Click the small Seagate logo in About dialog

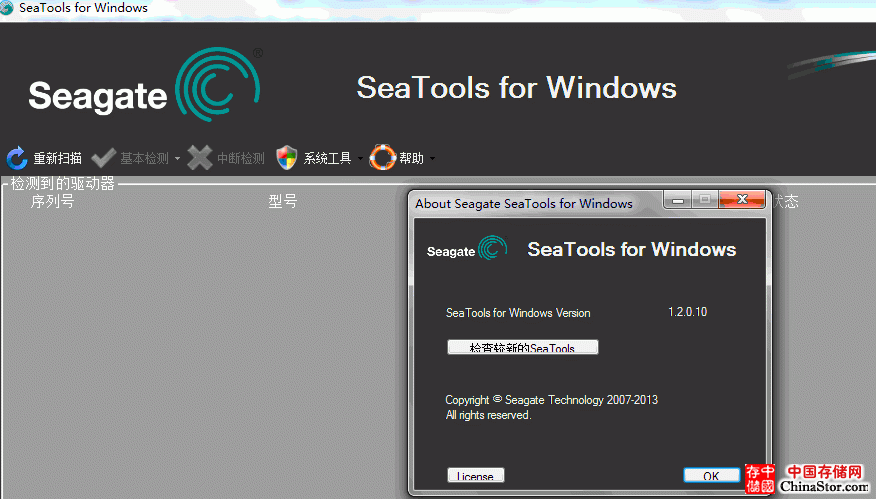pos(467,248)
